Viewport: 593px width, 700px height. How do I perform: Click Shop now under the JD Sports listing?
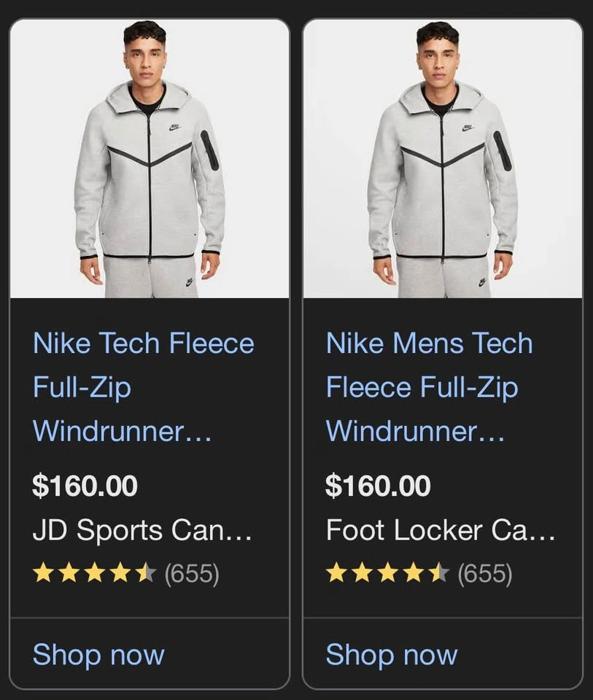click(98, 654)
